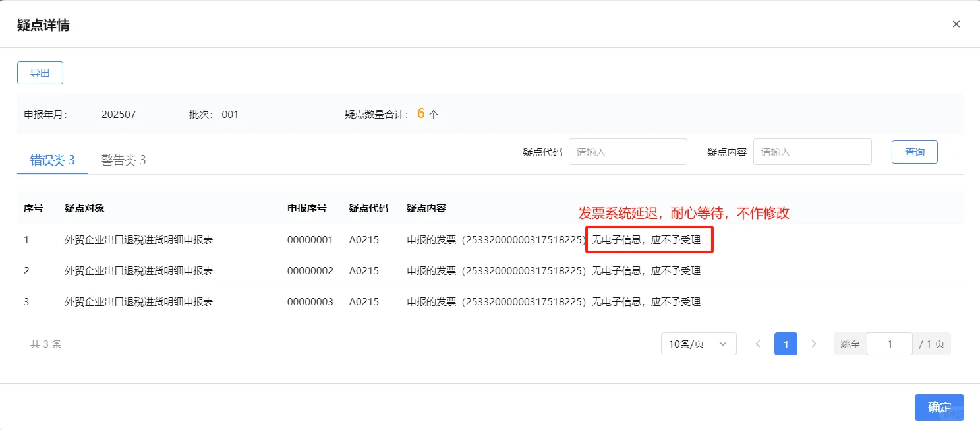The image size is (980, 430).
Task: Click the 跳至 page jump input
Action: (x=889, y=344)
